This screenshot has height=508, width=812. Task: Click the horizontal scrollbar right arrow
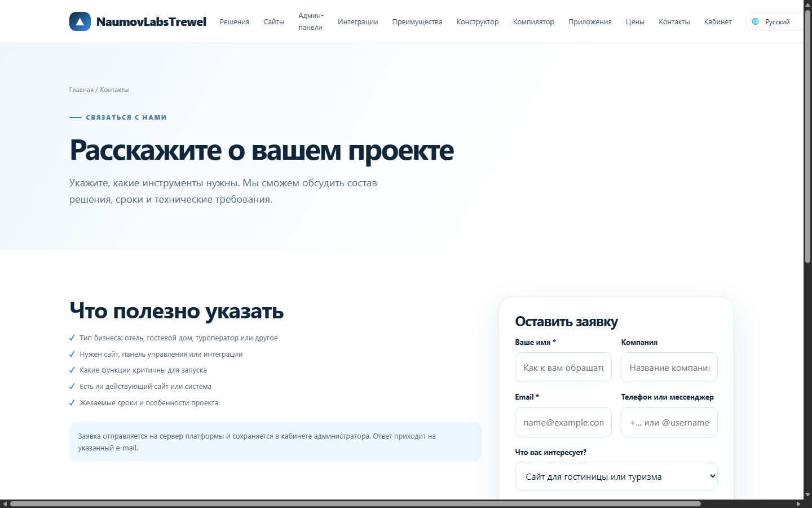(x=798, y=503)
